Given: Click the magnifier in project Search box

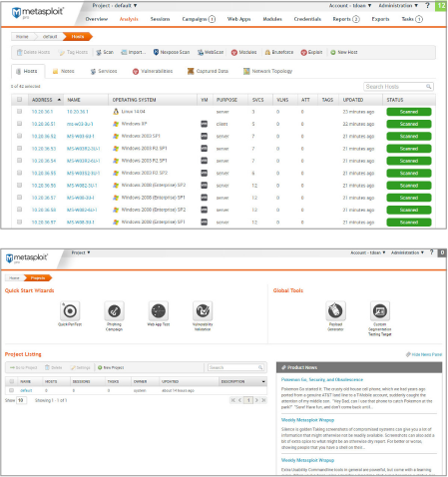Looking at the screenshot, I should 260,367.
